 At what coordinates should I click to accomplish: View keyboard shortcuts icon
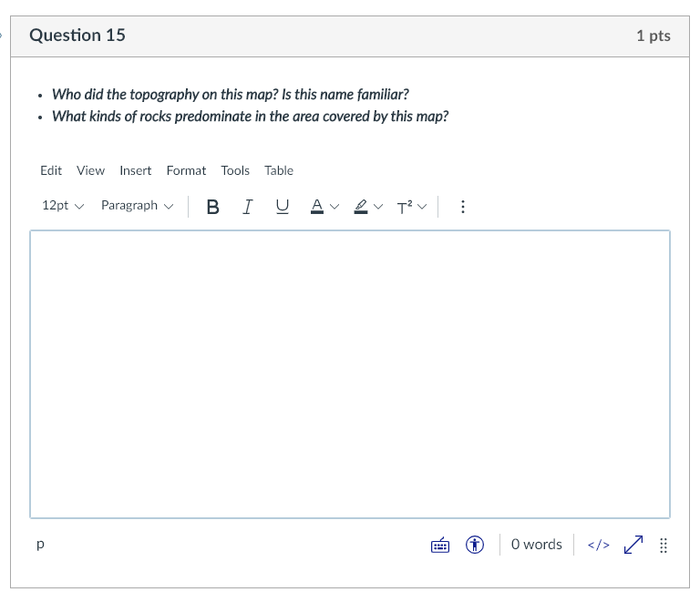coord(440,546)
